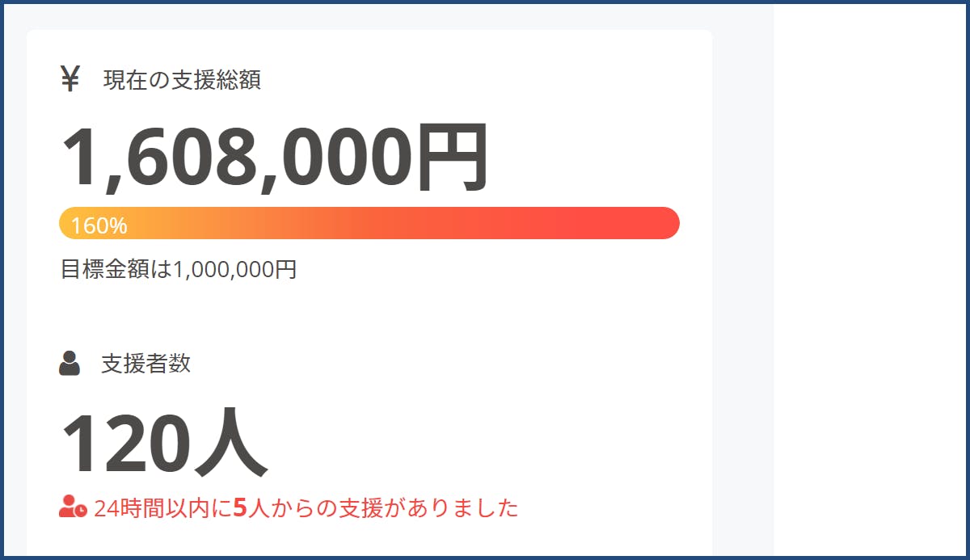
Task: Click empty card space right of 120人
Action: [x=485, y=444]
